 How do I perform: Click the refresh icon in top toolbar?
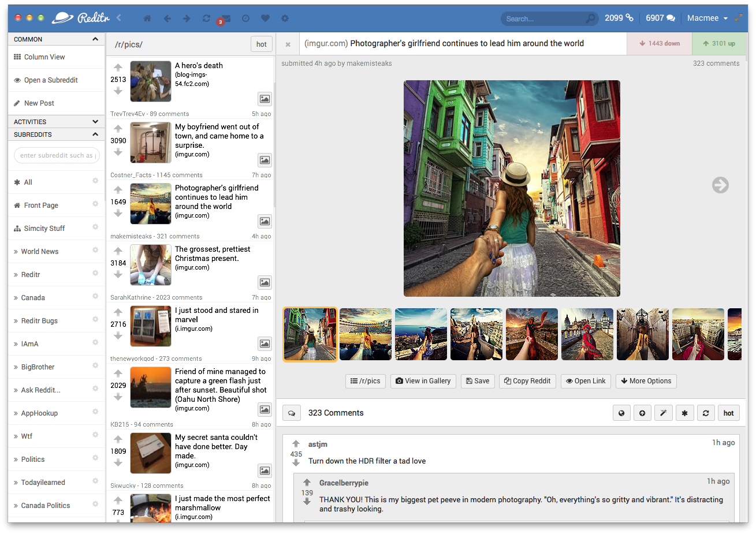pos(206,18)
